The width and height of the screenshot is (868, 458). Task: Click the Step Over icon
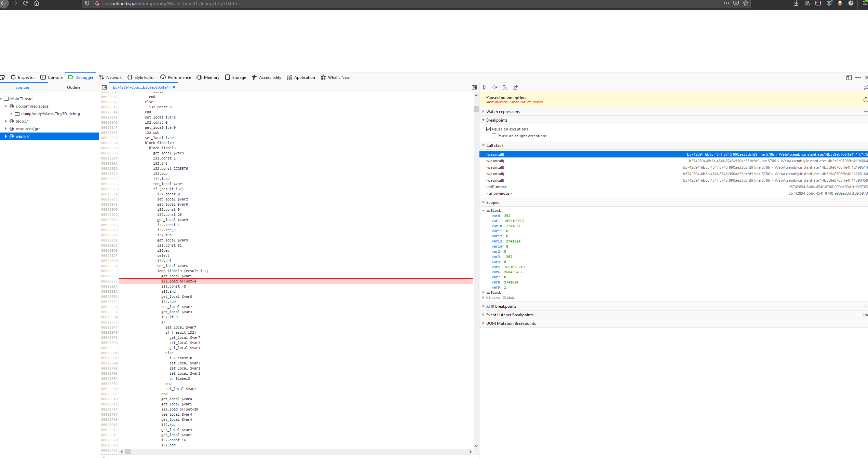495,87
